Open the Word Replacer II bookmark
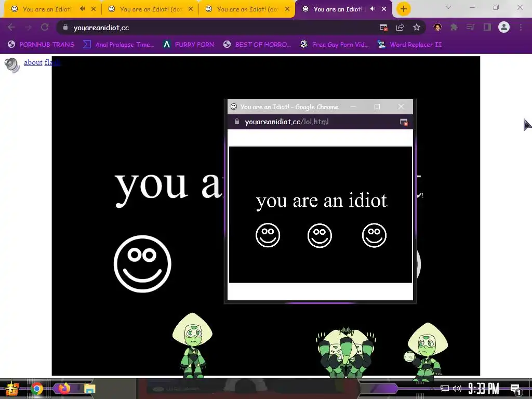Screen dimensions: 532x399 [x=410, y=45]
